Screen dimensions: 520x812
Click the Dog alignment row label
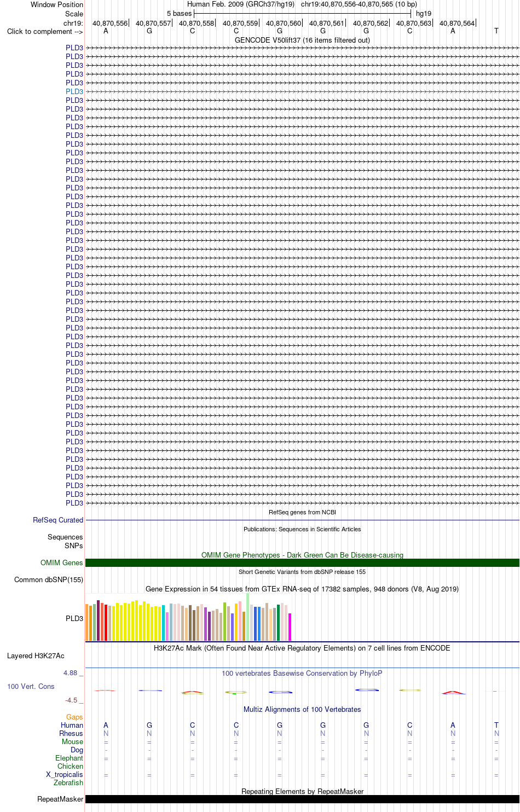77,750
